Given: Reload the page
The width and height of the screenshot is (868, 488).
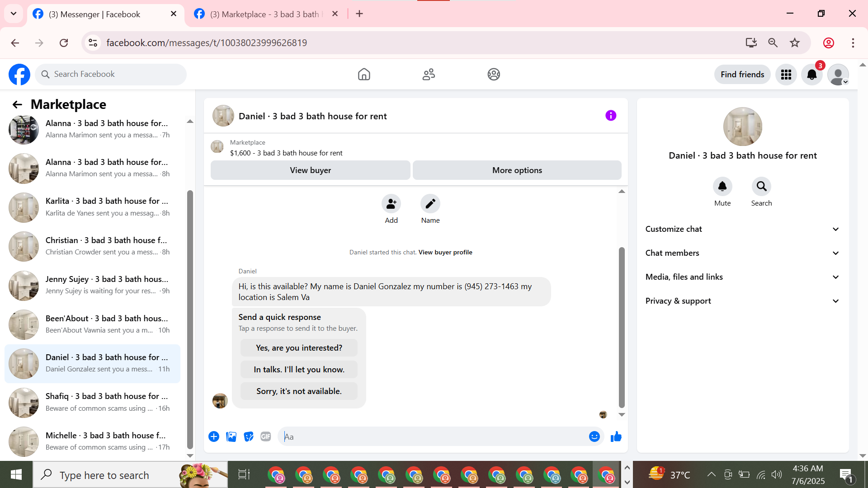Looking at the screenshot, I should [64, 43].
